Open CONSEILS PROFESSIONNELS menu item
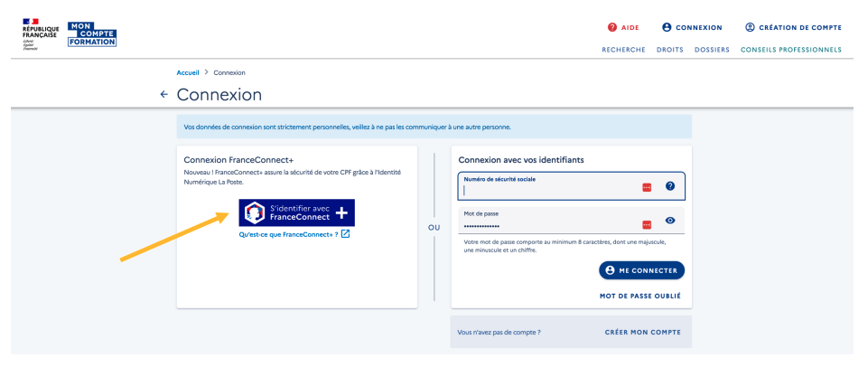Screen dimensions: 868x368 pyautogui.click(x=791, y=50)
